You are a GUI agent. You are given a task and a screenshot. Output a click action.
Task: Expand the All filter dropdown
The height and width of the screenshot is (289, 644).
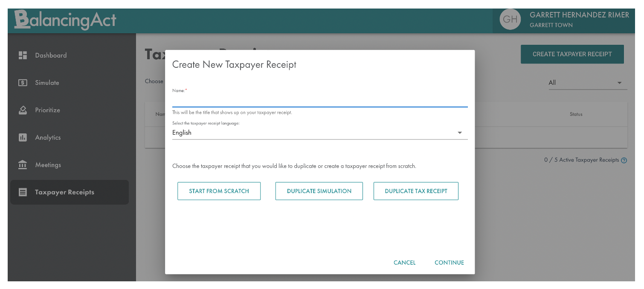[x=588, y=83]
